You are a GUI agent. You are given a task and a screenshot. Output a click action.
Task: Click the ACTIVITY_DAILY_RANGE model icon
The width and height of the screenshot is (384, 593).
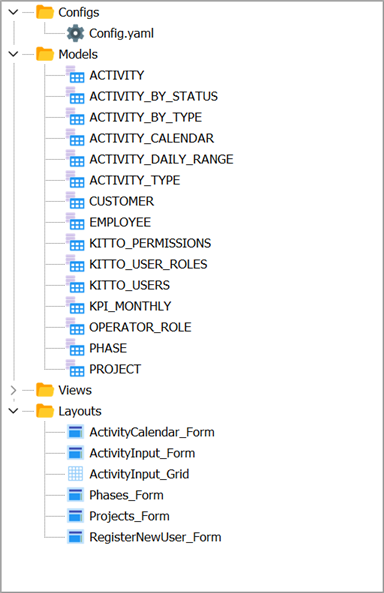coord(75,159)
